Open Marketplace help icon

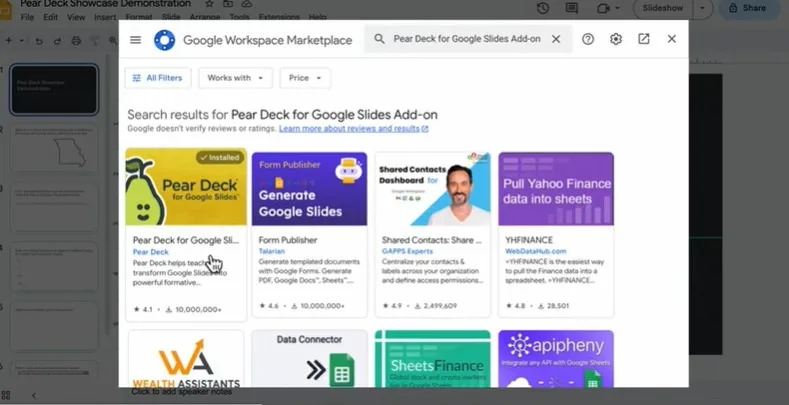point(588,39)
